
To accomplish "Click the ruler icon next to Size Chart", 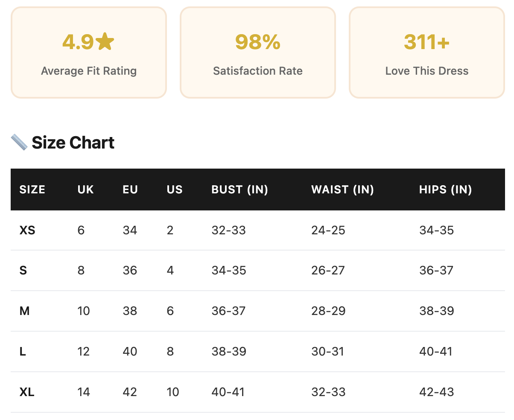I will (19, 142).
